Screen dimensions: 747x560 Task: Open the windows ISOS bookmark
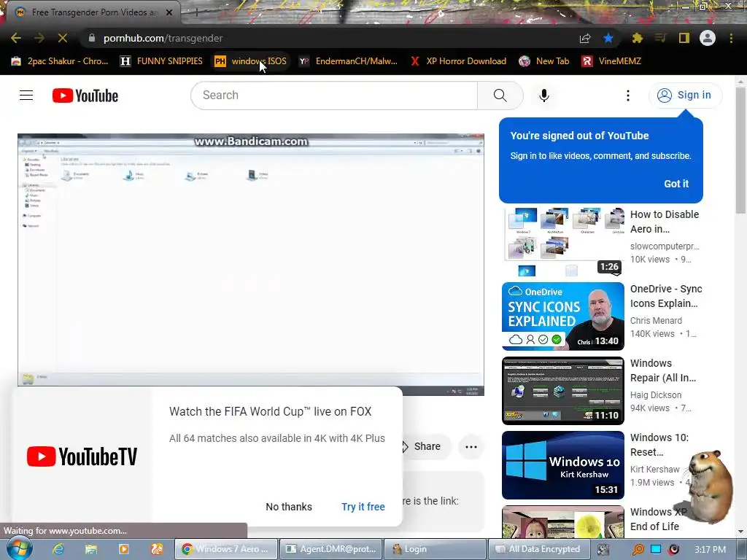(251, 61)
